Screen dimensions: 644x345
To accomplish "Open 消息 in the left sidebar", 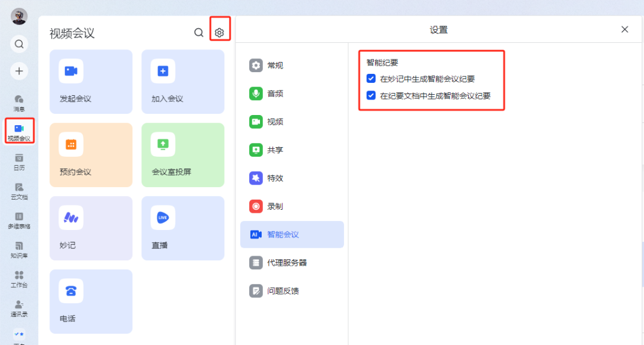I will (19, 103).
